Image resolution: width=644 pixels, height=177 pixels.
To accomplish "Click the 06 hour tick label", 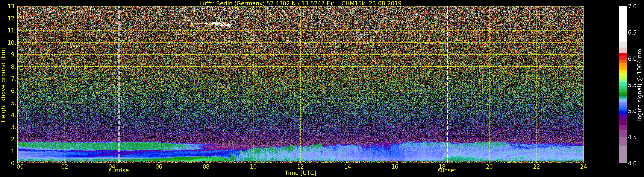I will pyautogui.click(x=159, y=166).
